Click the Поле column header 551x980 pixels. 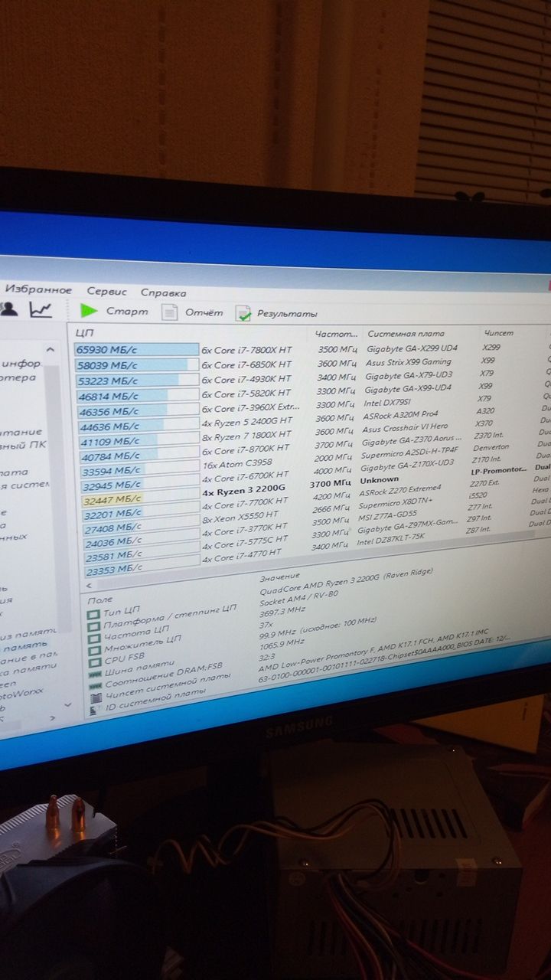pyautogui.click(x=99, y=601)
